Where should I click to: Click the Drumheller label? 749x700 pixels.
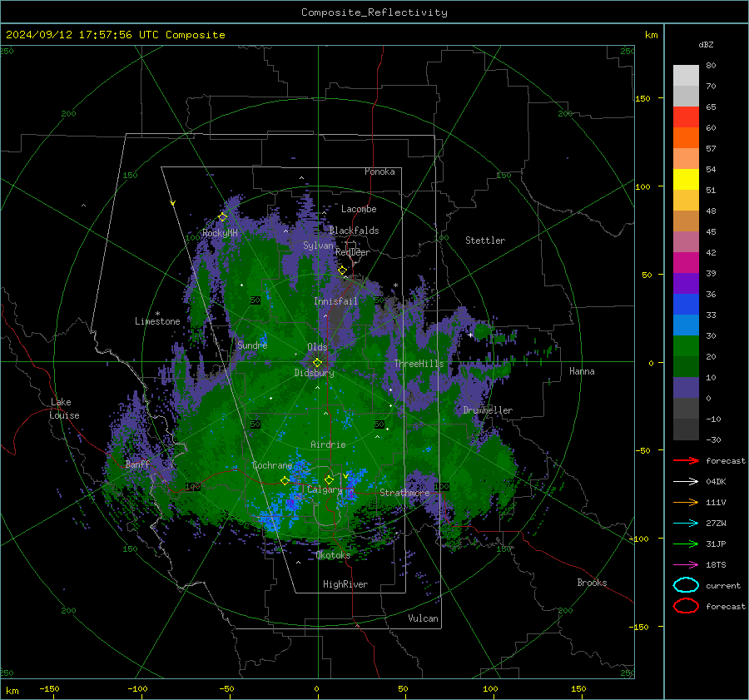coord(488,410)
